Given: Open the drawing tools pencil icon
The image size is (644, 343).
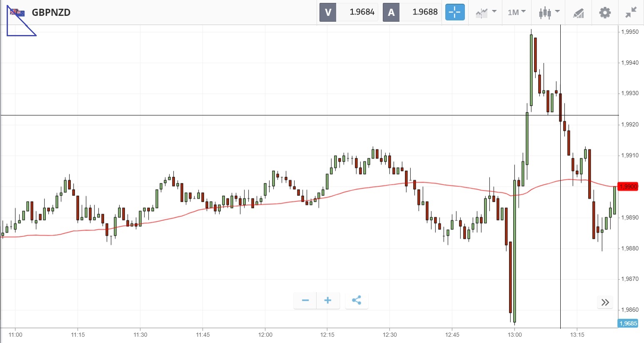Looking at the screenshot, I should [x=578, y=13].
